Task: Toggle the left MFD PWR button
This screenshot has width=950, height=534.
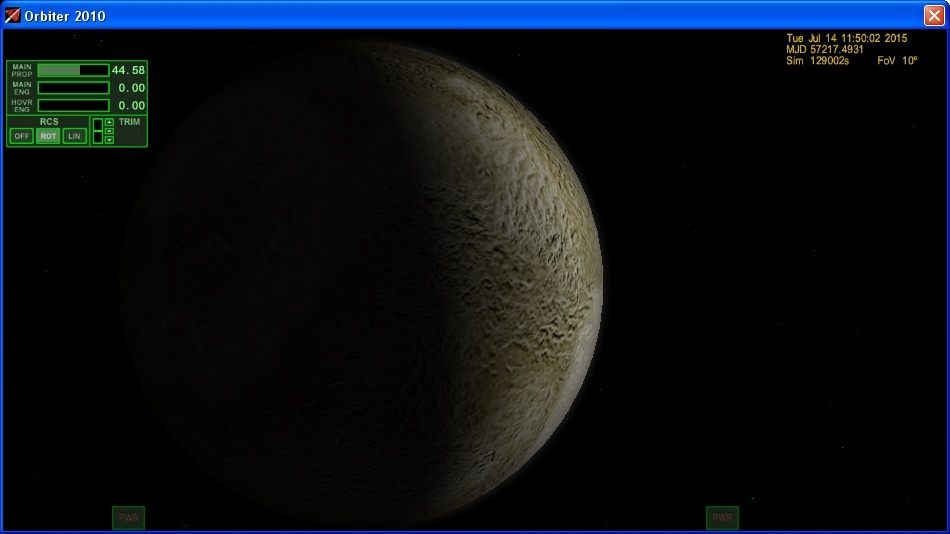Action: pos(128,518)
